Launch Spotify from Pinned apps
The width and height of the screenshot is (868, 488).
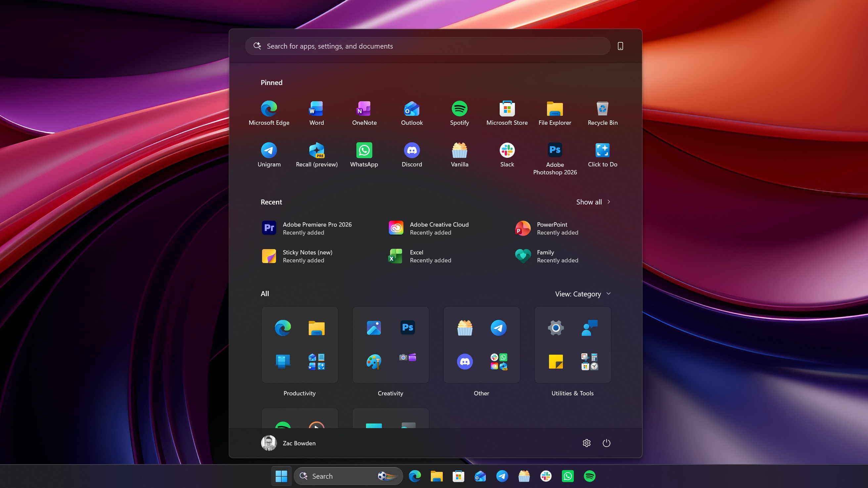click(x=459, y=113)
